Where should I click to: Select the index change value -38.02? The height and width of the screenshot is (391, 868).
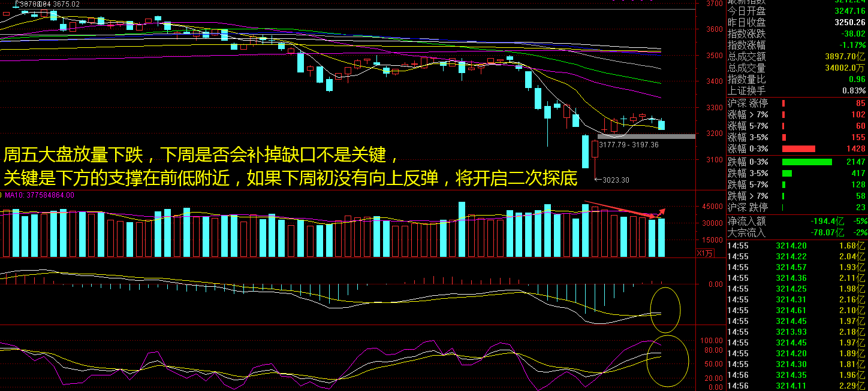click(x=852, y=34)
